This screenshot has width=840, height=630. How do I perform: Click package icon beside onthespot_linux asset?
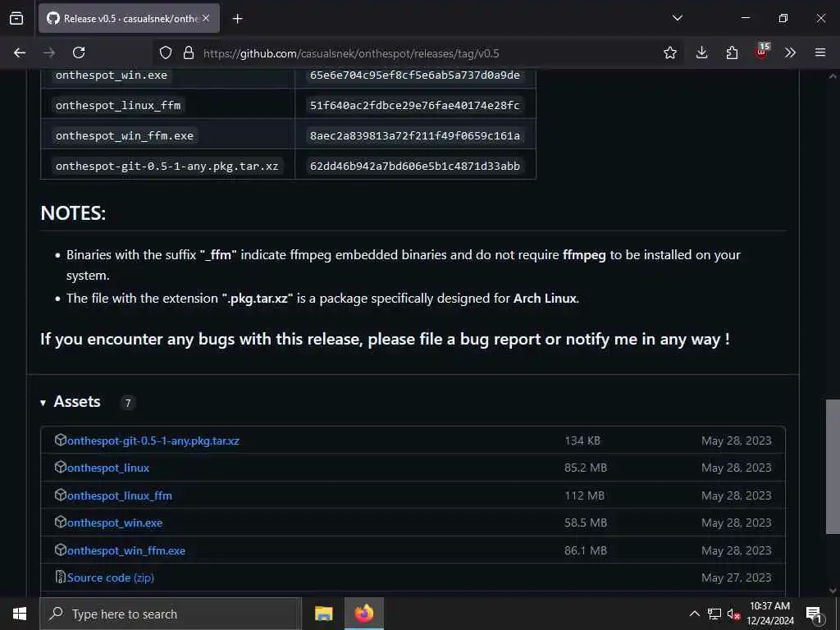(x=60, y=467)
